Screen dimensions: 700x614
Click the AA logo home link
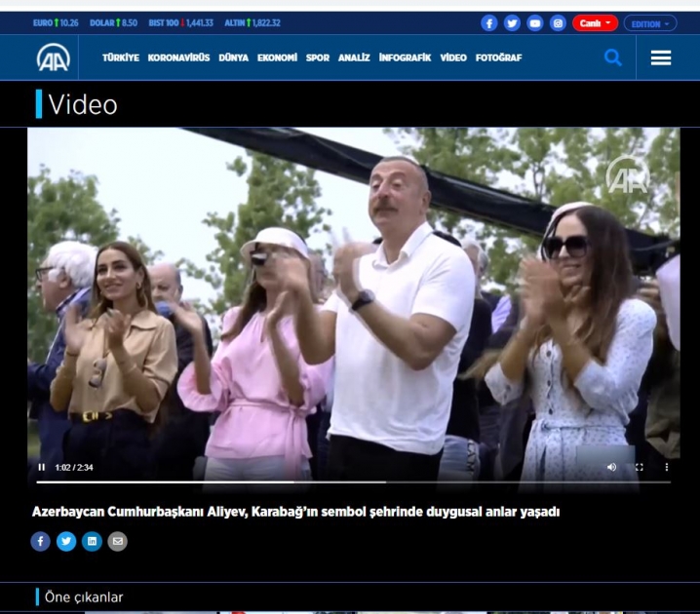[53, 58]
